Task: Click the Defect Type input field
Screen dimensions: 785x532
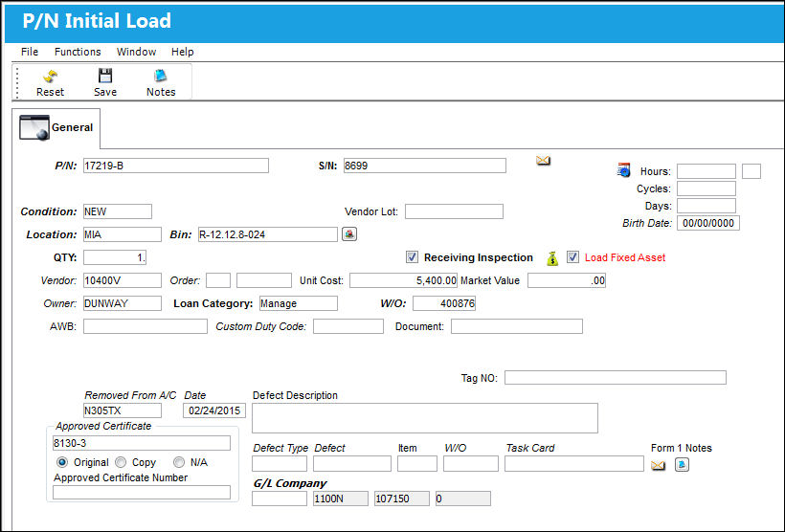Action: (x=280, y=463)
